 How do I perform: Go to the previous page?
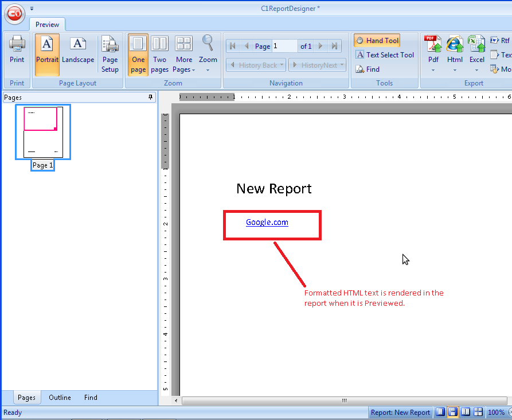point(247,46)
